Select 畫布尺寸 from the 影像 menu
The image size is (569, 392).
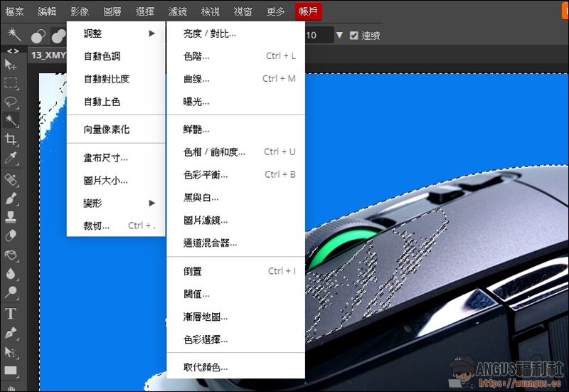click(x=106, y=157)
